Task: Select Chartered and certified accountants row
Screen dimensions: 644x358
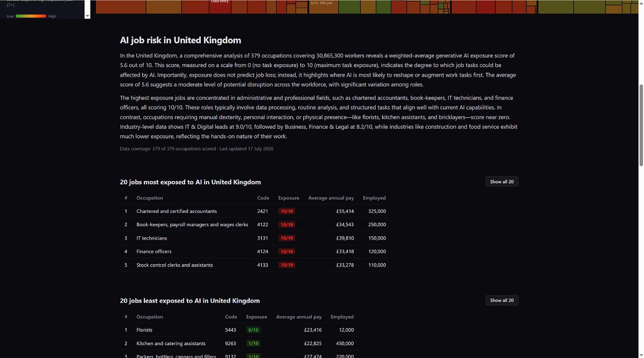Action: [255, 211]
